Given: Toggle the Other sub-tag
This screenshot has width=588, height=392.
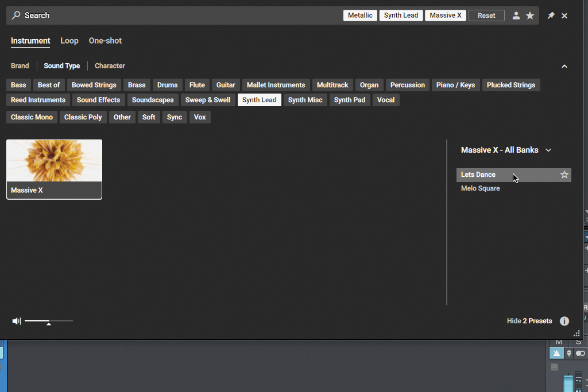Looking at the screenshot, I should (122, 117).
